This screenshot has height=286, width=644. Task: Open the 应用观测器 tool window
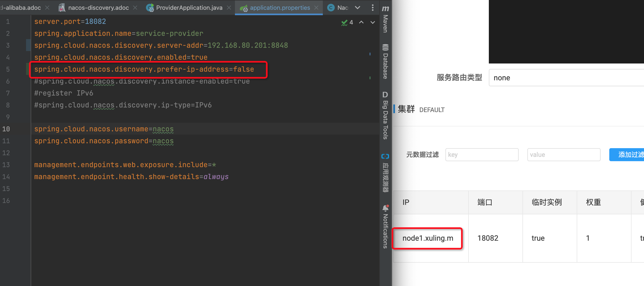[x=385, y=173]
